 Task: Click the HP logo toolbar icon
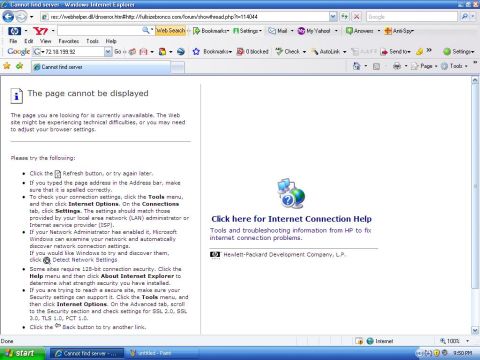[14, 31]
